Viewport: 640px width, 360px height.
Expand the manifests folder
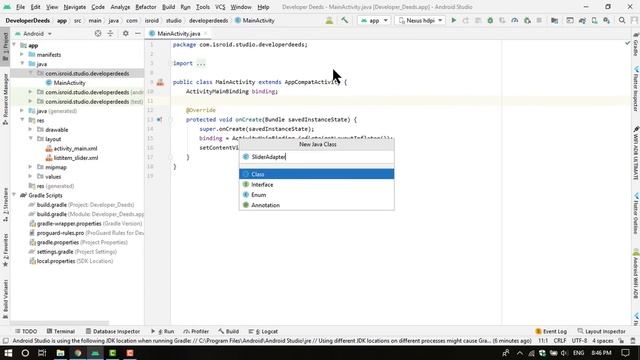coord(22,55)
